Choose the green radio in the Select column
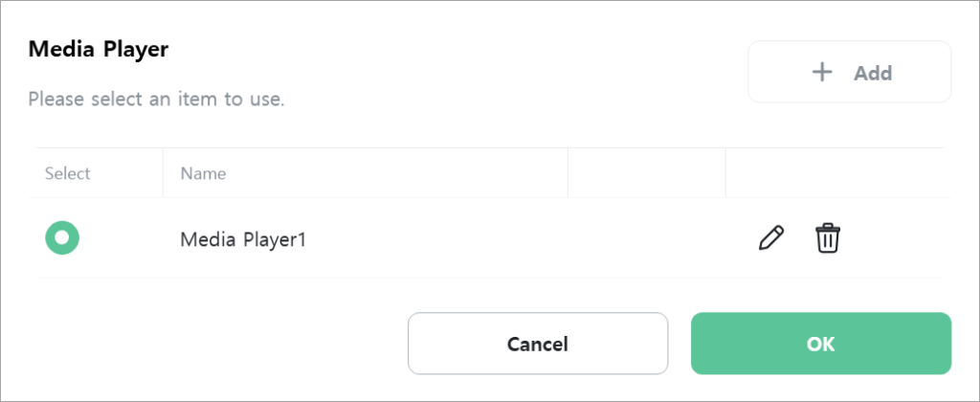The height and width of the screenshot is (402, 980). click(62, 237)
